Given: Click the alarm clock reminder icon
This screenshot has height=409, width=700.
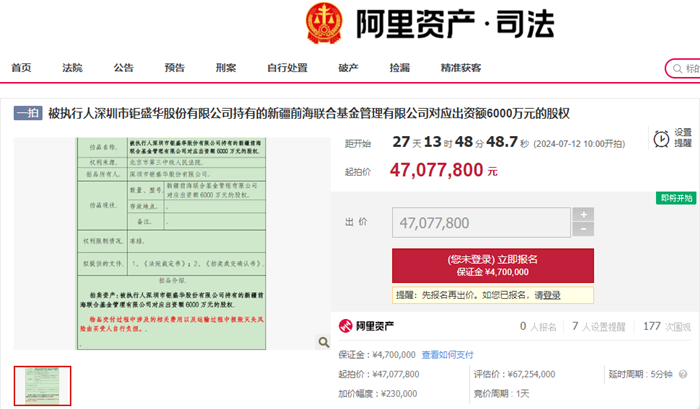Looking at the screenshot, I should click(660, 138).
